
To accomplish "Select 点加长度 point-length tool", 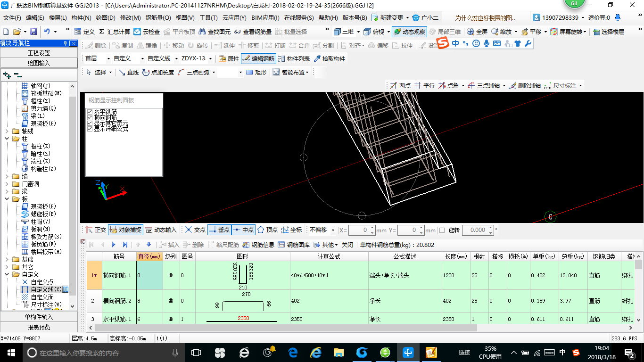I will 158,72.
